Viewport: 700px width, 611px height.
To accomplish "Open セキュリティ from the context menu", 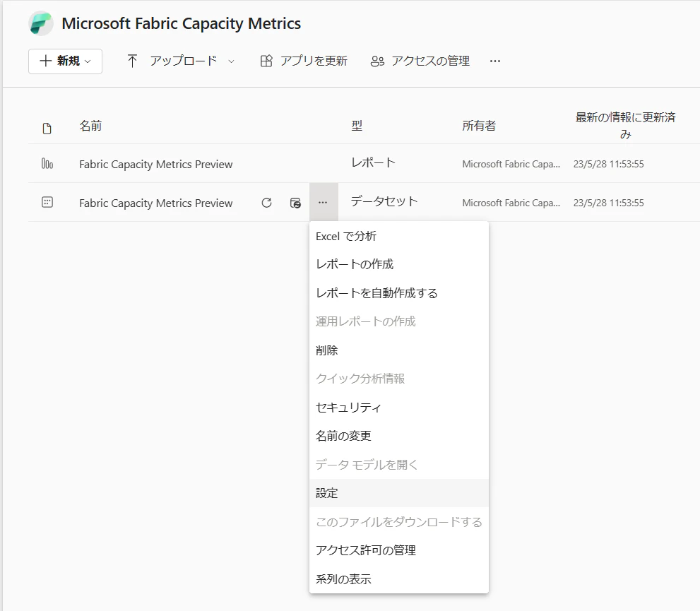I will (x=399, y=408).
